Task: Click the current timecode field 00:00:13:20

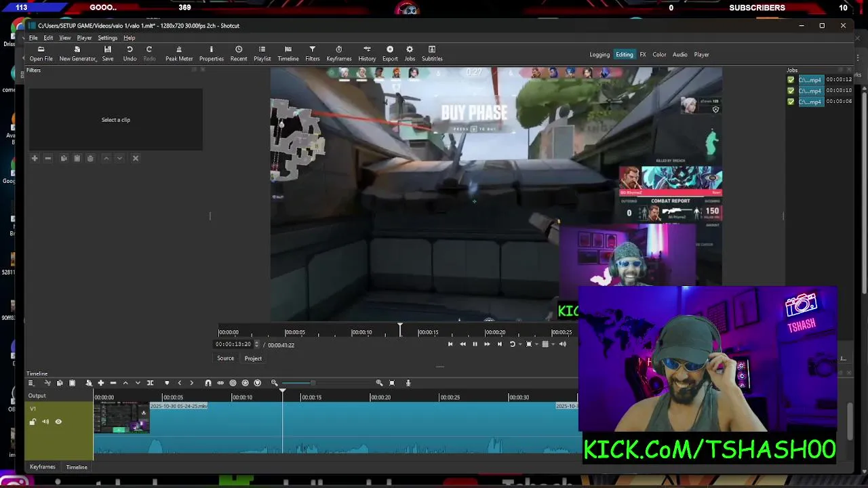Action: coord(233,344)
